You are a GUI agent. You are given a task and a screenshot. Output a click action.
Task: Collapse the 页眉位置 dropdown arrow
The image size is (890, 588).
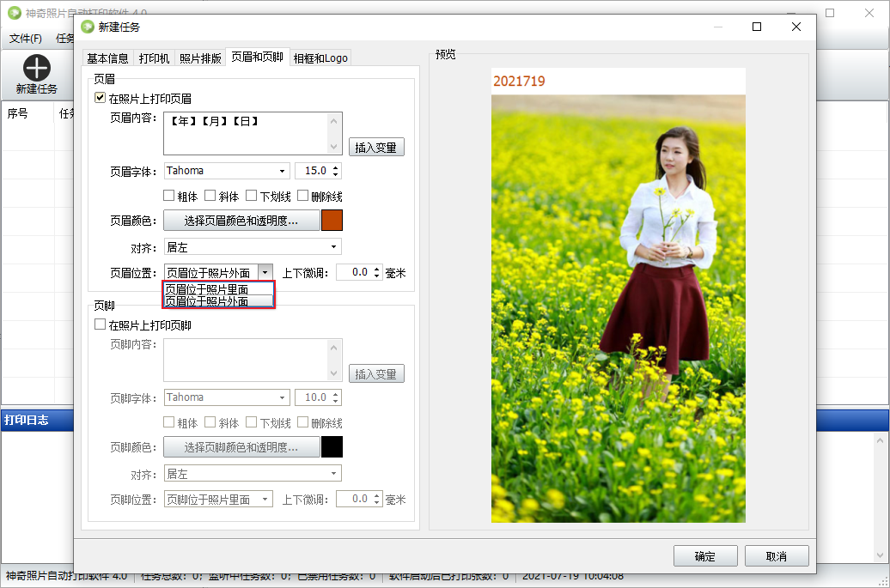(265, 273)
